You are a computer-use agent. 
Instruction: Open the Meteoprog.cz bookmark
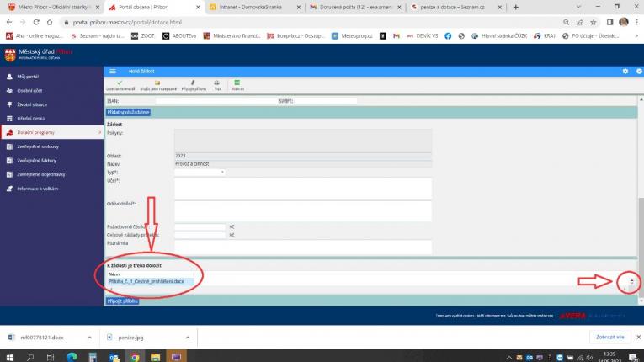pos(352,36)
